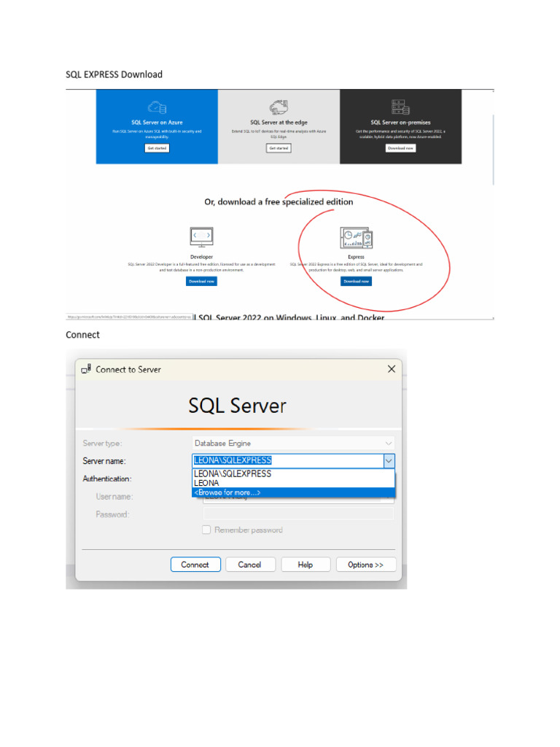Click the SQL Server on-premises server icon
The image size is (560, 747).
coord(400,107)
